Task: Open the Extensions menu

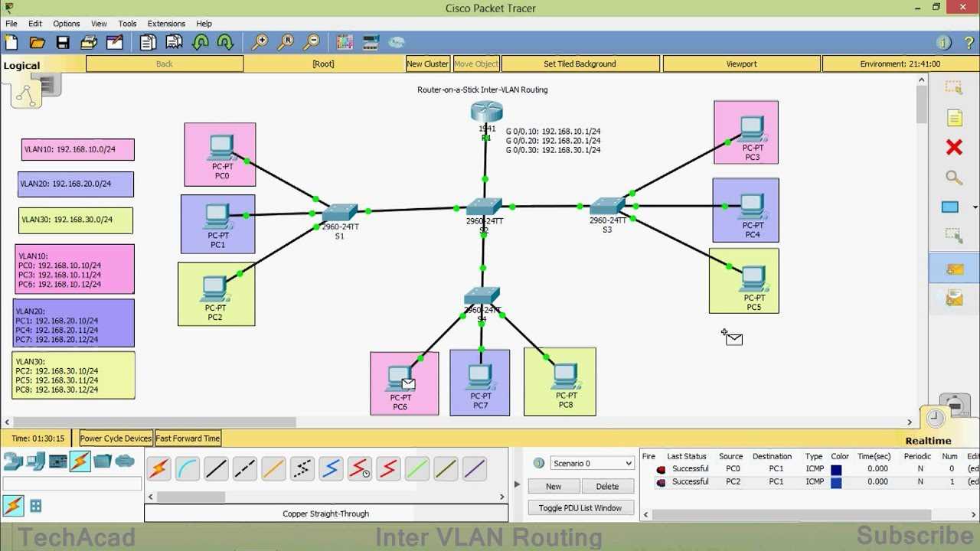Action: coord(166,24)
